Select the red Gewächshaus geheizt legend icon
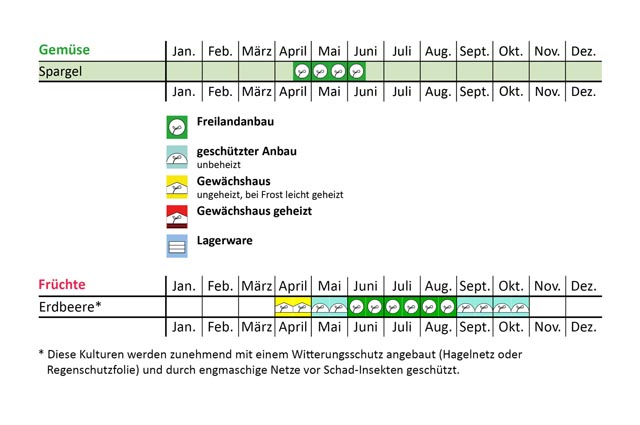 pyautogui.click(x=177, y=216)
